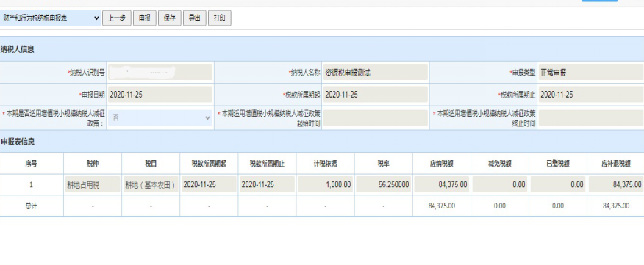
Task: Click the 减征政策起始时间 empty field
Action: tap(376, 117)
